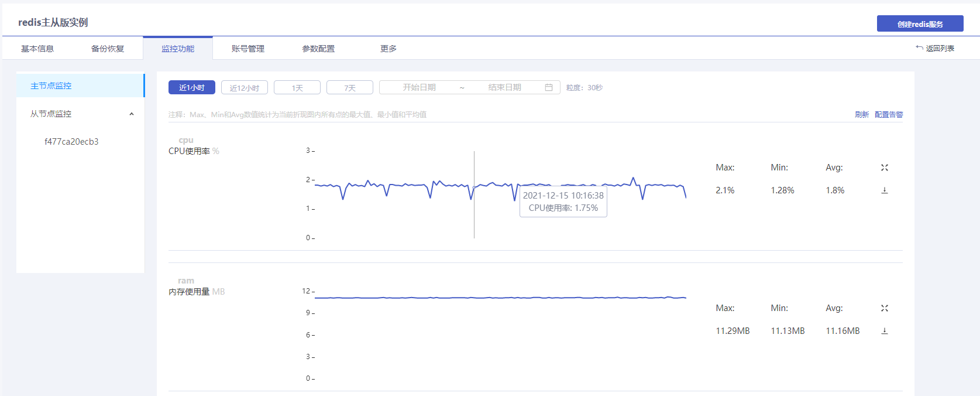The width and height of the screenshot is (980, 396).
Task: Click the redis主从版实例 page title
Action: tap(53, 22)
